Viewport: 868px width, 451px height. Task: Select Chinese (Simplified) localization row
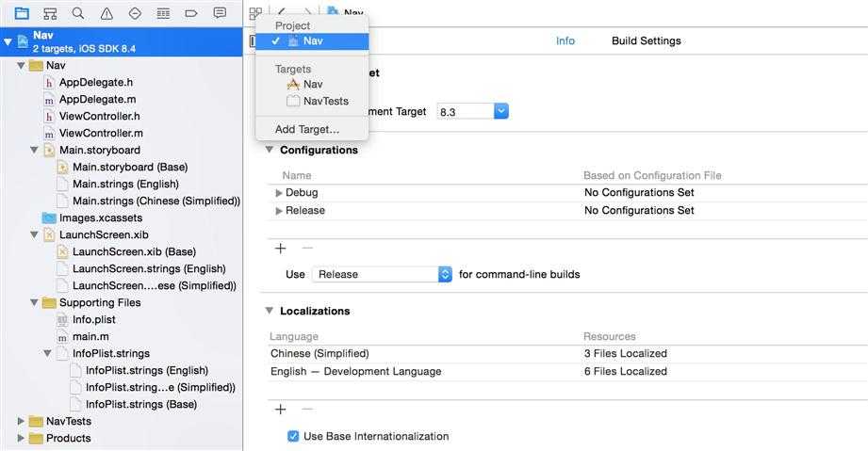coord(567,354)
